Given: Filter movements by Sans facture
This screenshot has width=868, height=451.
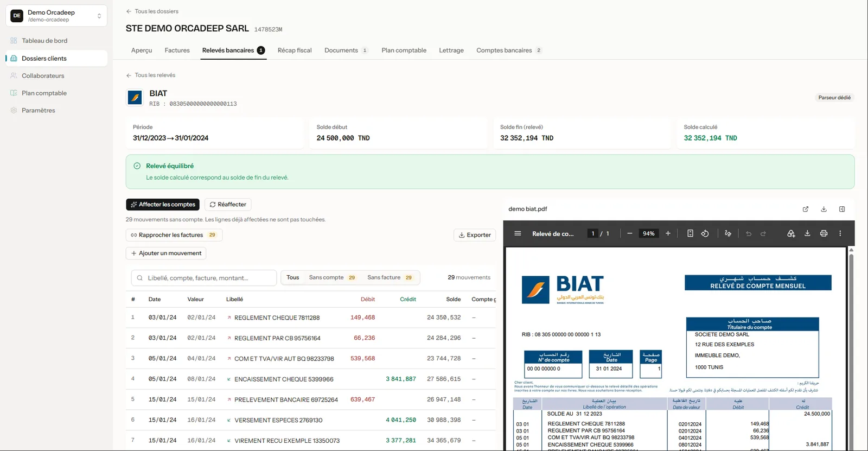Looking at the screenshot, I should 390,277.
